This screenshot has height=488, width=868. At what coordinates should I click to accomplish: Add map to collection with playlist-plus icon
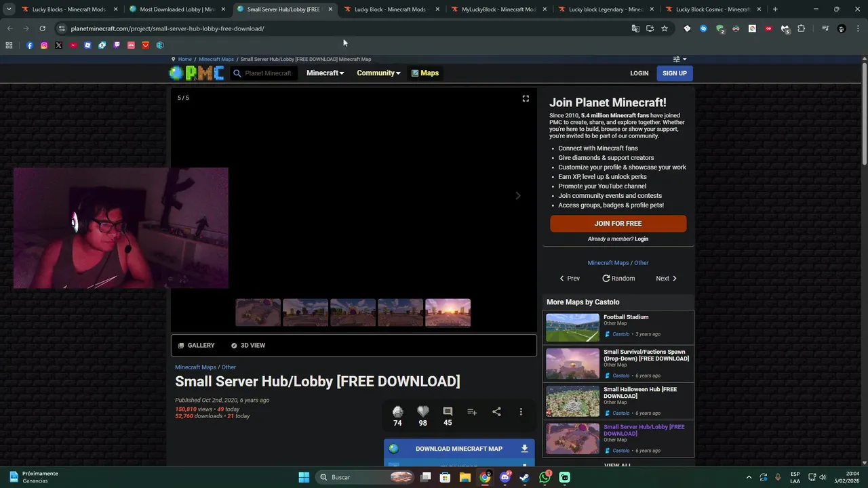pos(472,411)
